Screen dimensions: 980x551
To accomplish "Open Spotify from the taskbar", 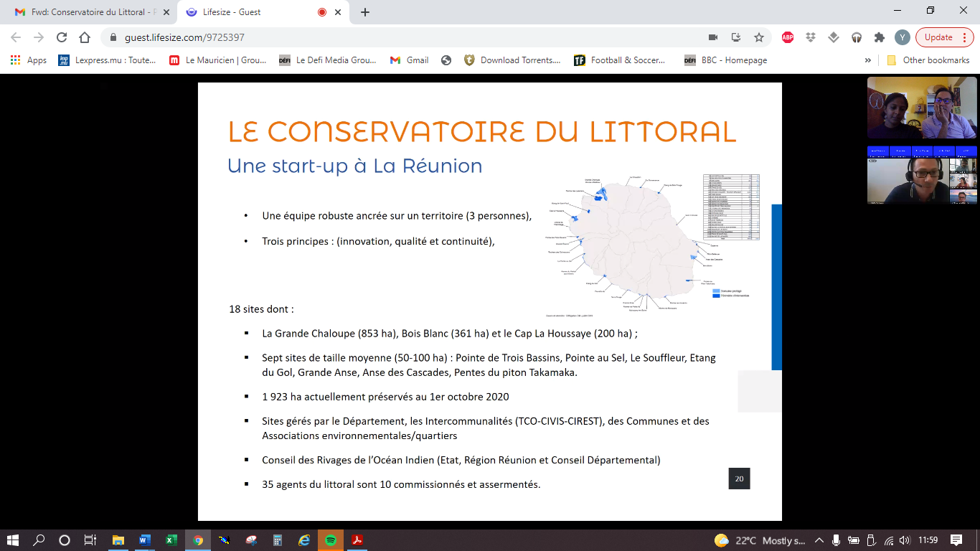I will (x=330, y=540).
